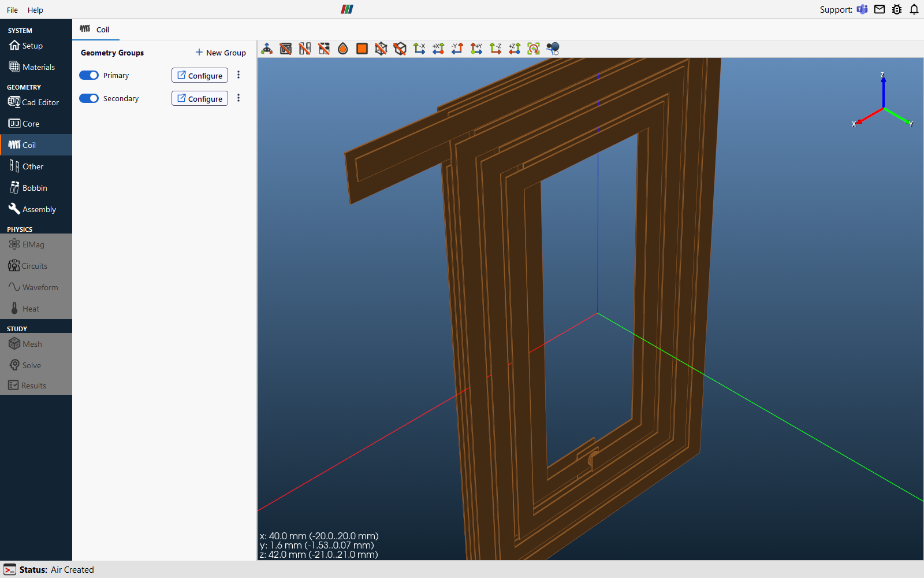Click the orange droplet toolbar icon
Screen dimensions: 924x578
click(343, 49)
